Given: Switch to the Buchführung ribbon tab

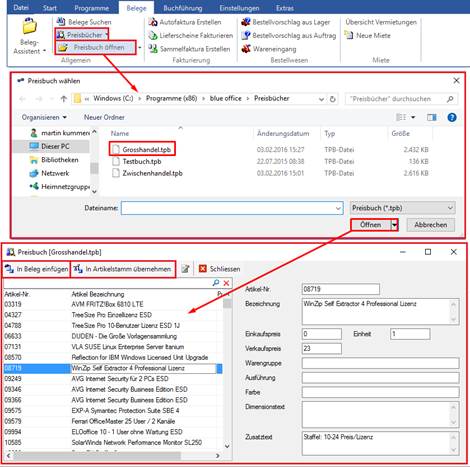Looking at the screenshot, I should click(x=183, y=8).
